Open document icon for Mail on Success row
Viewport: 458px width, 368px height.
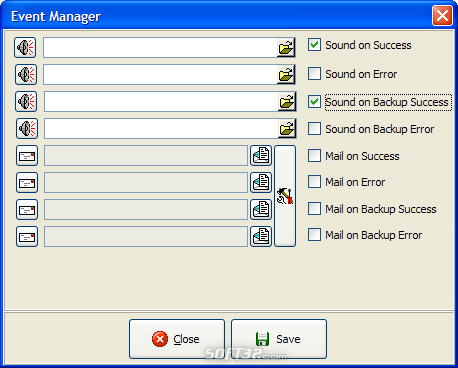[261, 155]
